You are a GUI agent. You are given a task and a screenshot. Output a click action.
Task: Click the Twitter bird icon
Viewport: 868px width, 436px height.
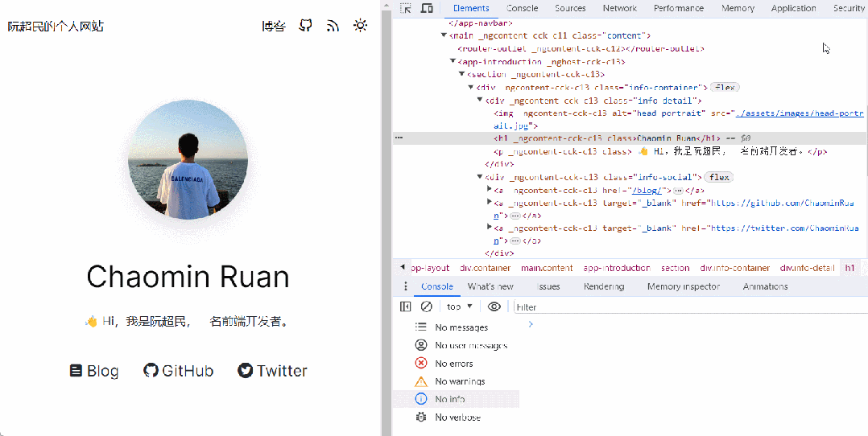246,370
